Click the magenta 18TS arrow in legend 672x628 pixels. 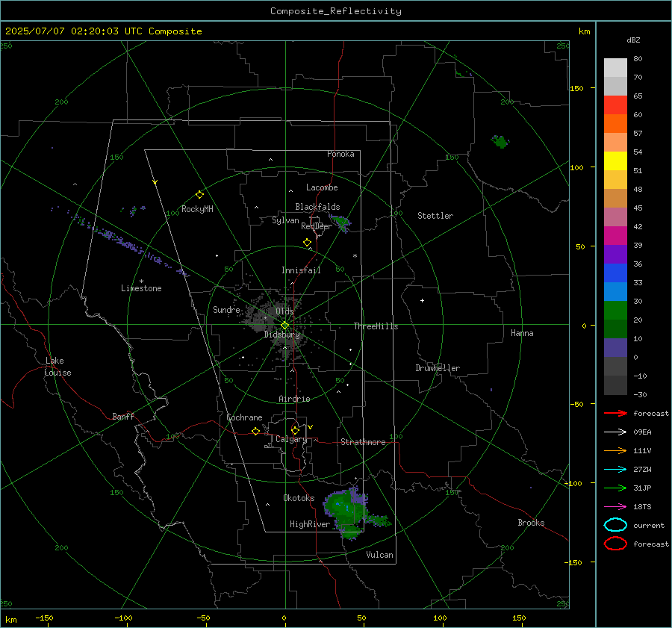615,507
